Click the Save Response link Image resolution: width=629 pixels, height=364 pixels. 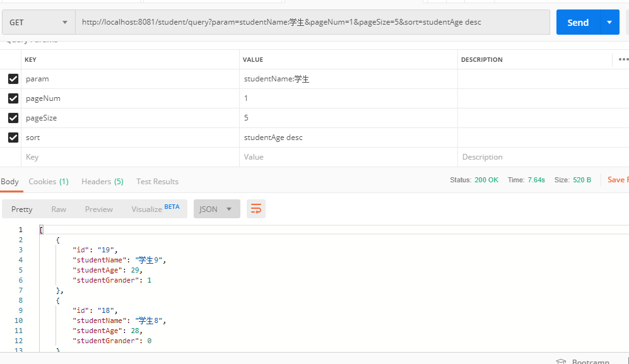(619, 180)
